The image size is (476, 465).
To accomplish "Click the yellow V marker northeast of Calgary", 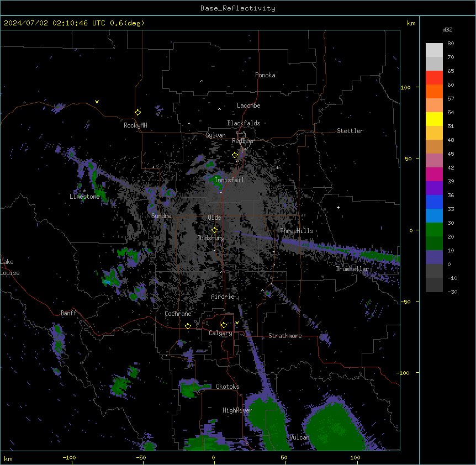I will coord(237,323).
